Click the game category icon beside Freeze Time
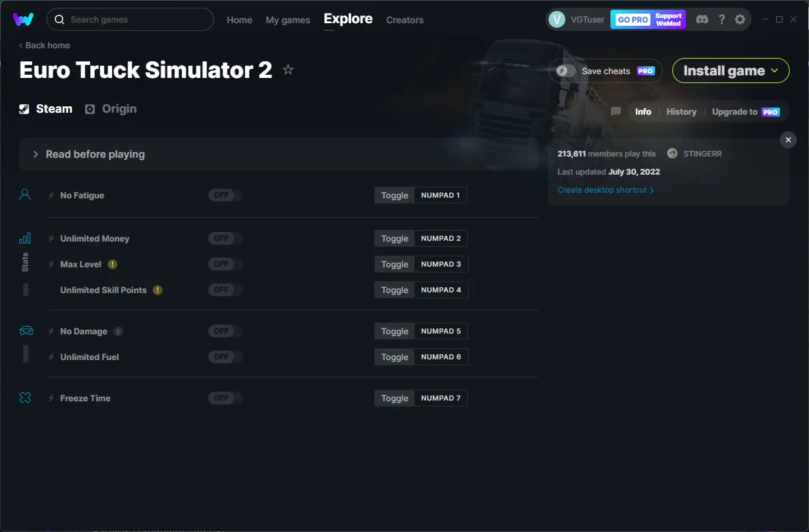Image resolution: width=809 pixels, height=532 pixels. point(25,398)
